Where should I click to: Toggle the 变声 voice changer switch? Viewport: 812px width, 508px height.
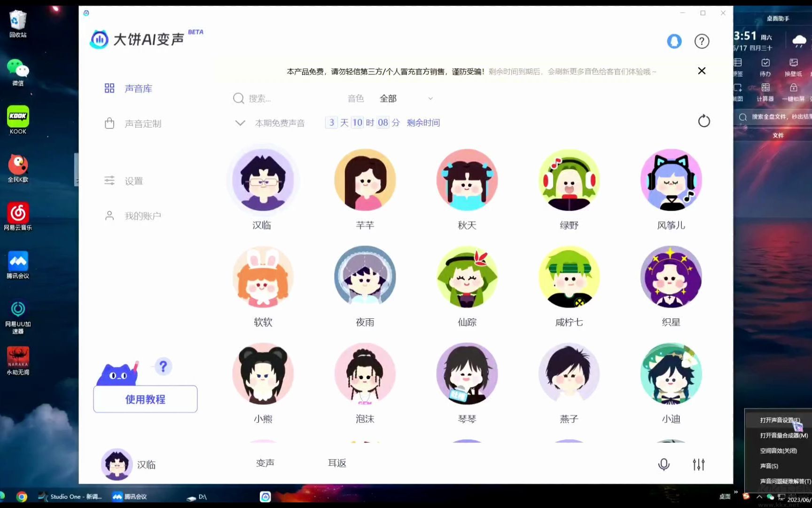click(265, 463)
